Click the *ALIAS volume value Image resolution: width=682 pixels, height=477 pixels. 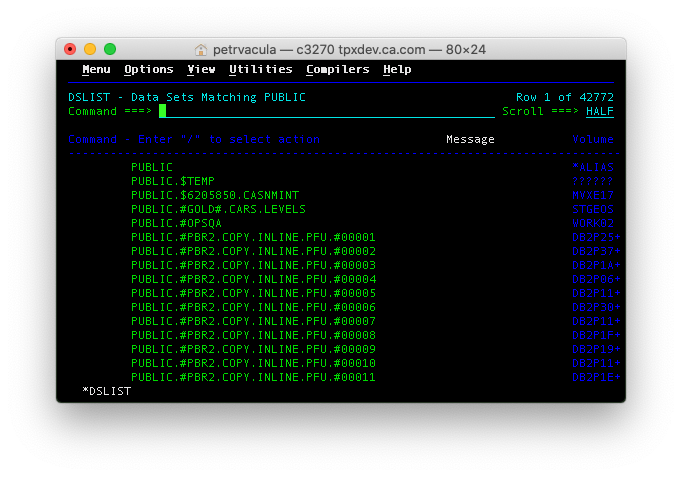[x=593, y=167]
